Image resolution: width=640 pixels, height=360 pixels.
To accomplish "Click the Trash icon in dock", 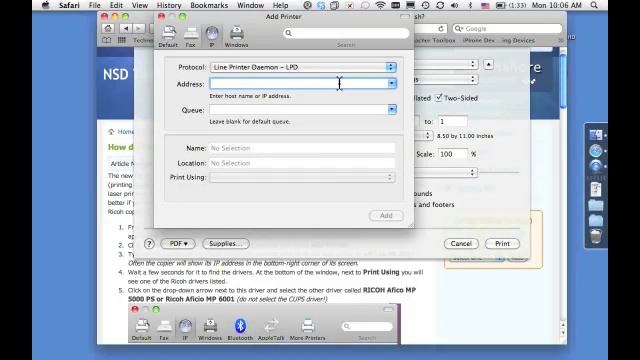I will pyautogui.click(x=596, y=236).
